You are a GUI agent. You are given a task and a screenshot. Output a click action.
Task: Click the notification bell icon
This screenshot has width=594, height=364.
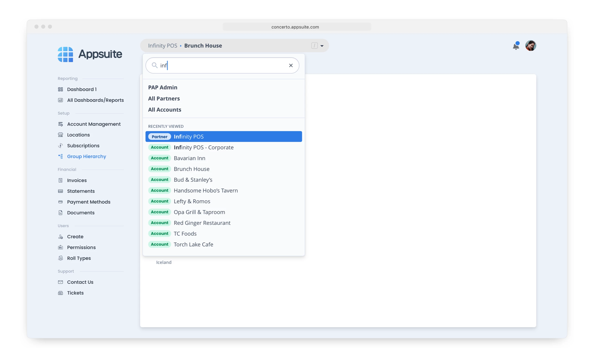tap(516, 46)
